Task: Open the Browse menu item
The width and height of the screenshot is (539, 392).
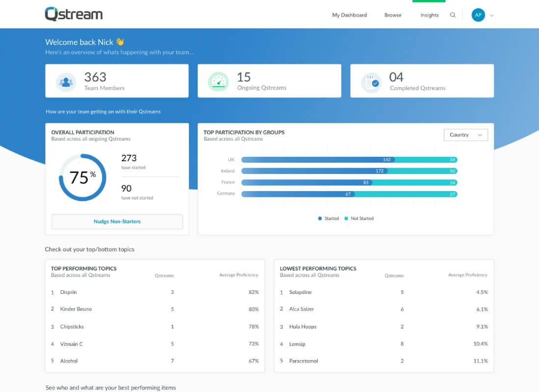Action: click(x=392, y=15)
